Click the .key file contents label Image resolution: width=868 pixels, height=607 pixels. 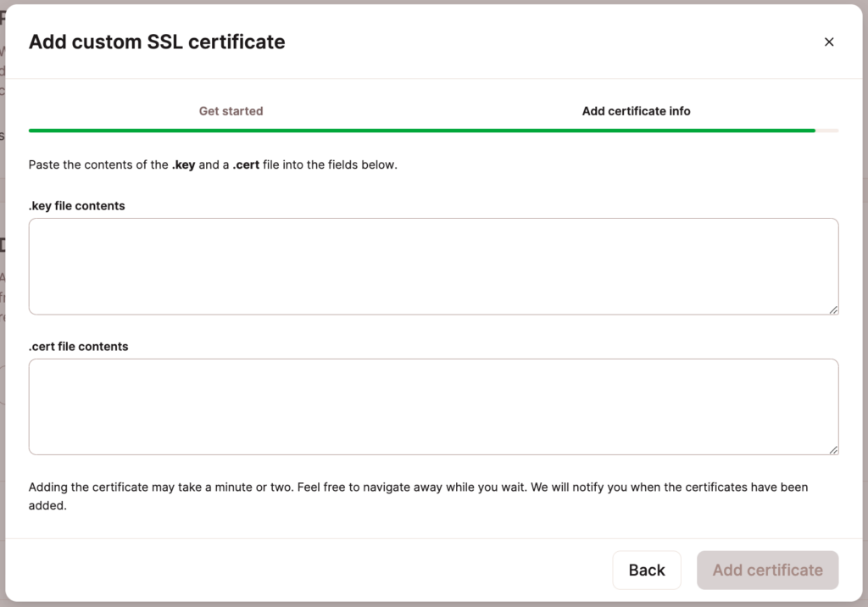pos(76,205)
